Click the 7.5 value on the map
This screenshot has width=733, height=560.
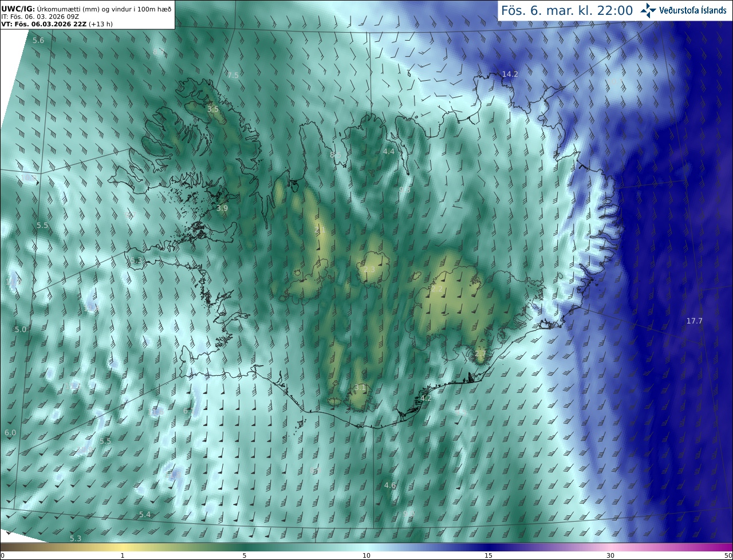click(232, 75)
